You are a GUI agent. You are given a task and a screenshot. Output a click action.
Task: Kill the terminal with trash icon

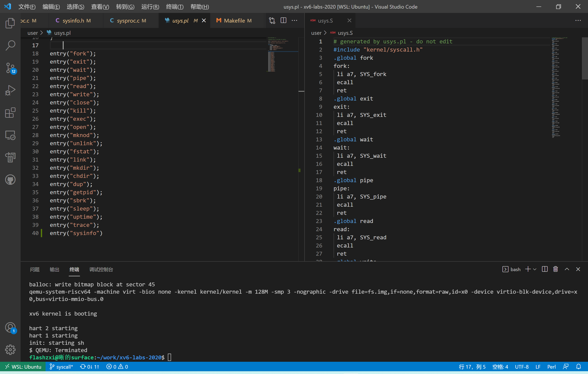coord(556,269)
